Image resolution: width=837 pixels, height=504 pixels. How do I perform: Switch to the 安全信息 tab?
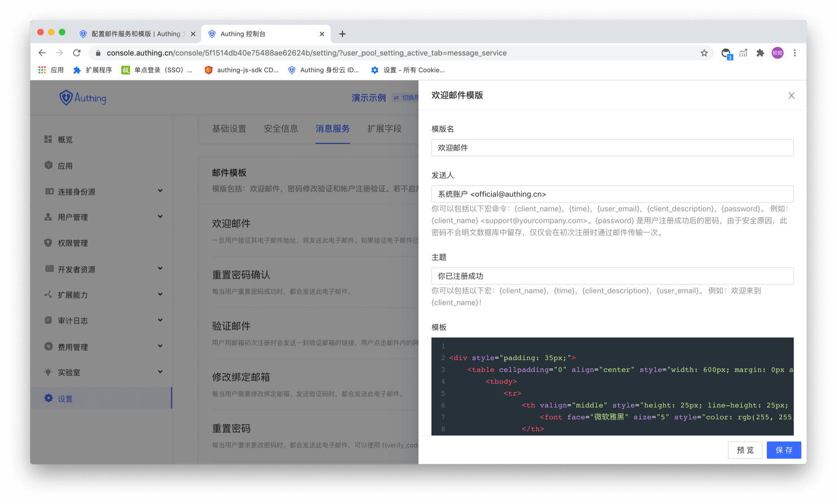(281, 129)
